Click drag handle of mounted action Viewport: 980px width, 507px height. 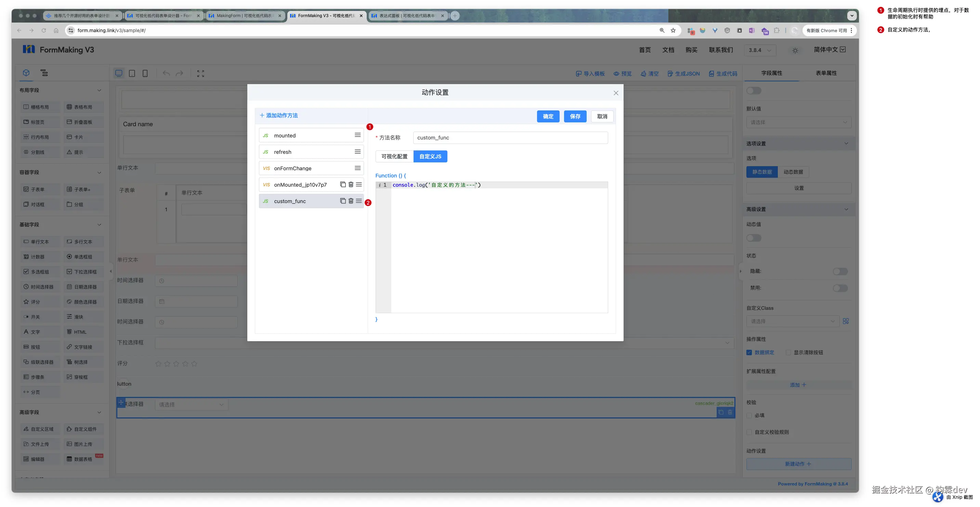pyautogui.click(x=357, y=135)
